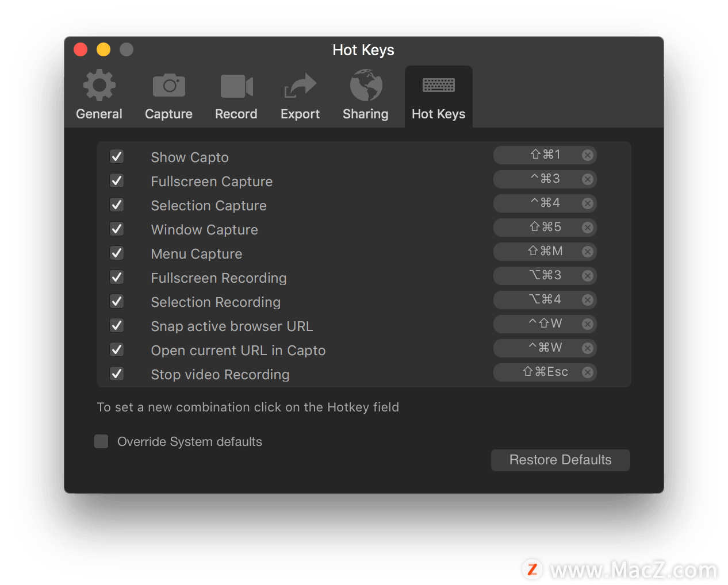Clear the Show Capto hotkey
728x585 pixels.
pos(587,155)
